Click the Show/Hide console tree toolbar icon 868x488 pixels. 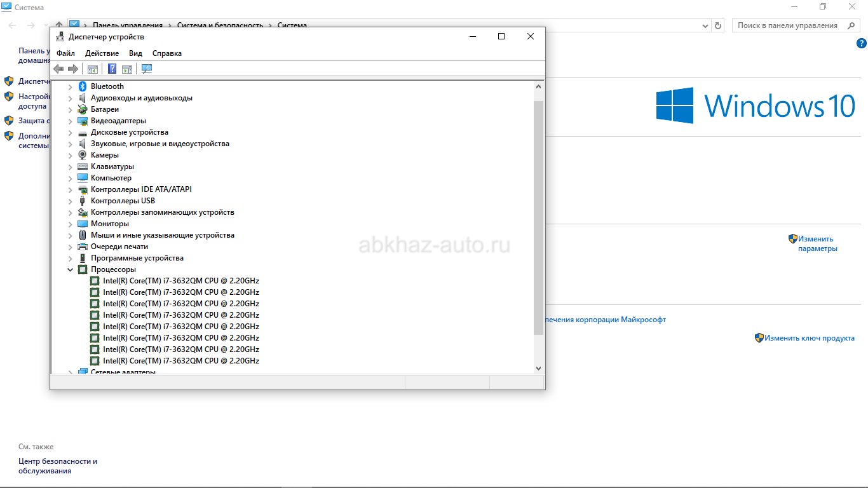(x=93, y=69)
